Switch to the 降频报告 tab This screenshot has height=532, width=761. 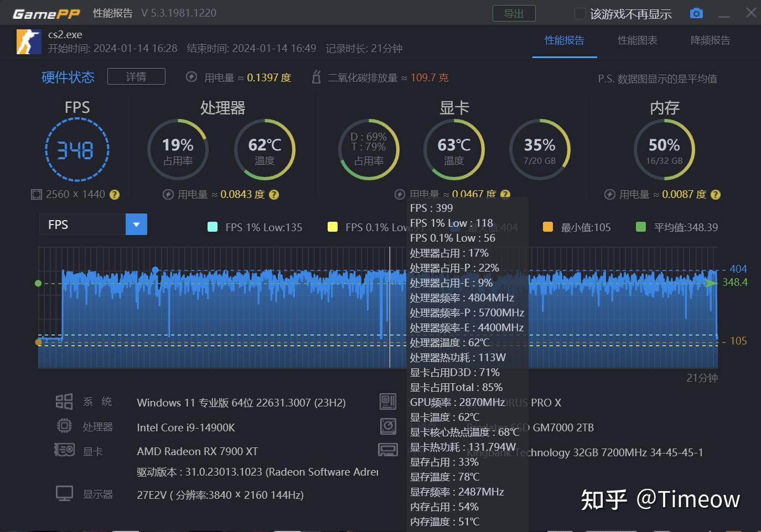click(711, 40)
